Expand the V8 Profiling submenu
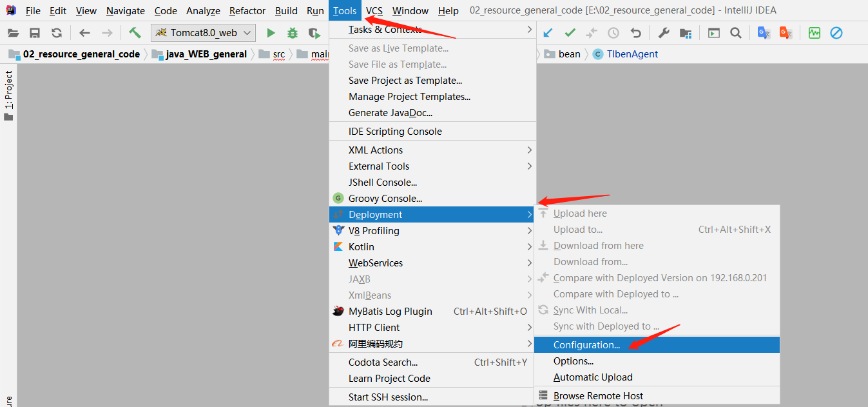This screenshot has width=868, height=407. coord(432,231)
